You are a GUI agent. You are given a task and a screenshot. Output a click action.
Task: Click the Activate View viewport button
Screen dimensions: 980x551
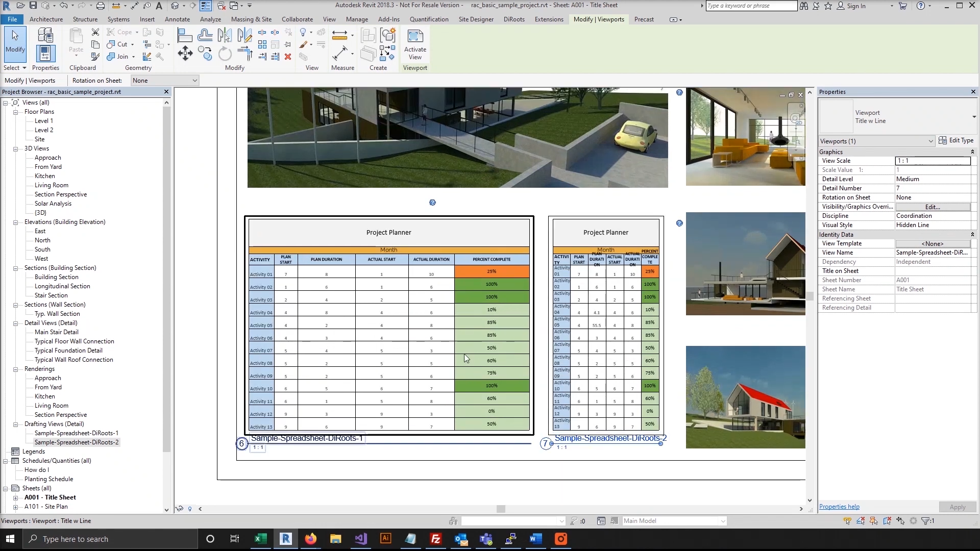415,45
